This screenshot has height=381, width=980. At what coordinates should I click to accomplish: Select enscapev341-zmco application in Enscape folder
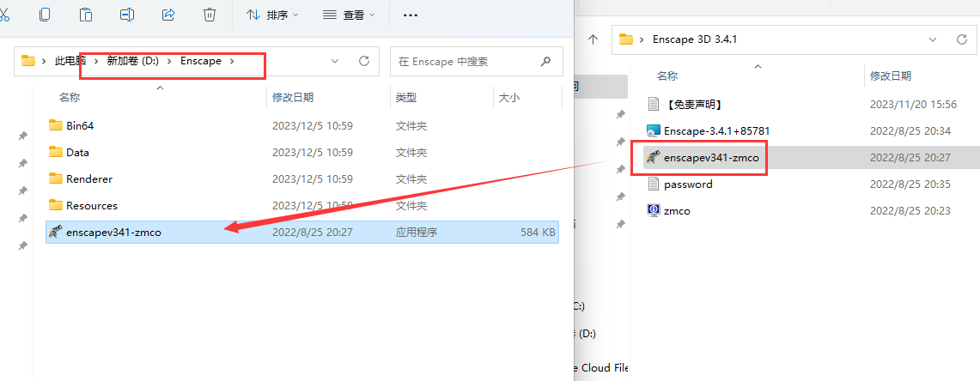click(301, 233)
